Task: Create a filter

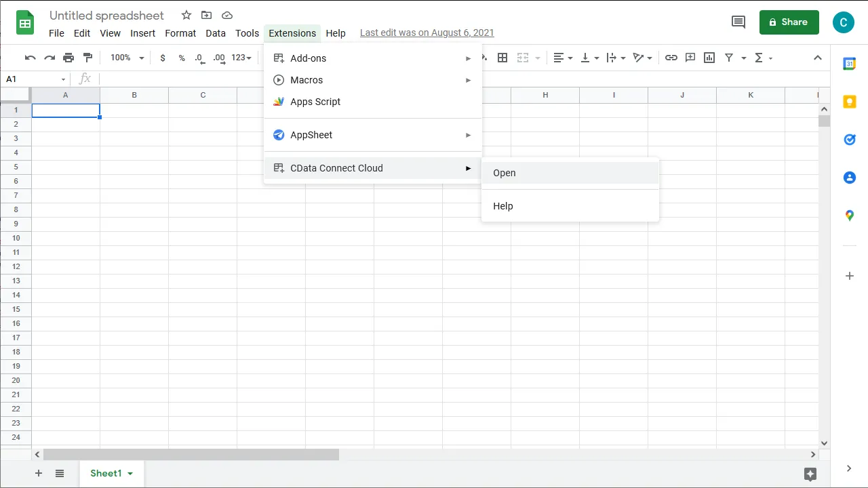Action: tap(729, 58)
